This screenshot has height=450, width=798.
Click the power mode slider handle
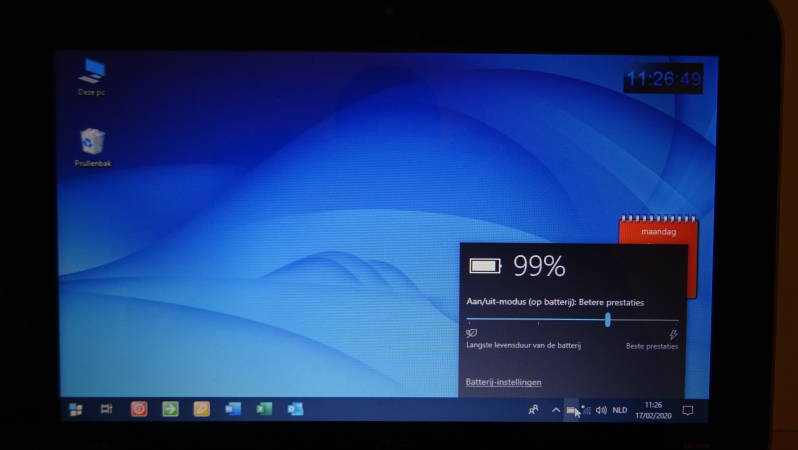[608, 320]
